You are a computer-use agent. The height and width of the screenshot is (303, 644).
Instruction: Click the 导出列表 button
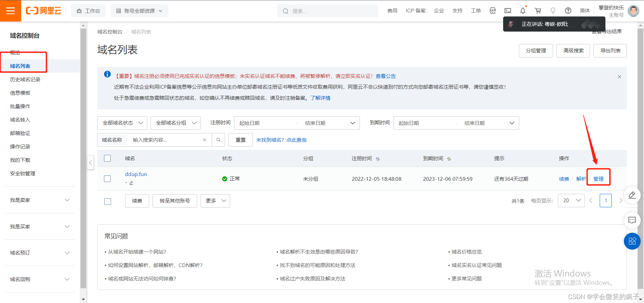(610, 51)
